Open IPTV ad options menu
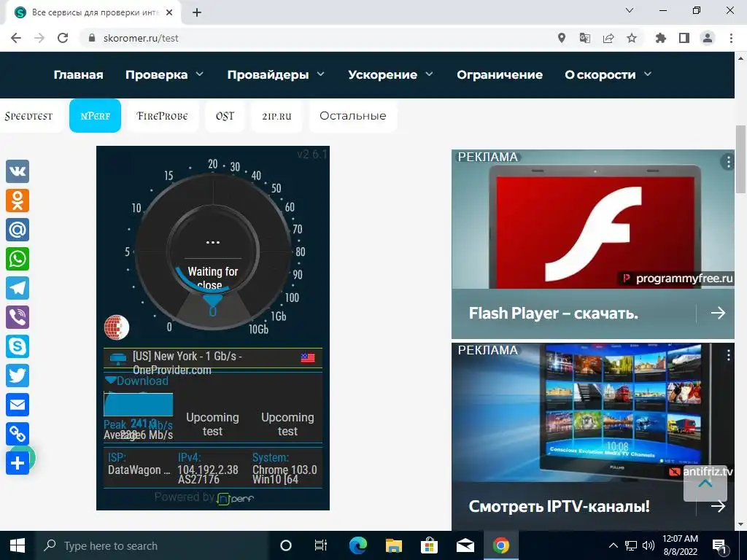The image size is (747, 560). (x=729, y=355)
